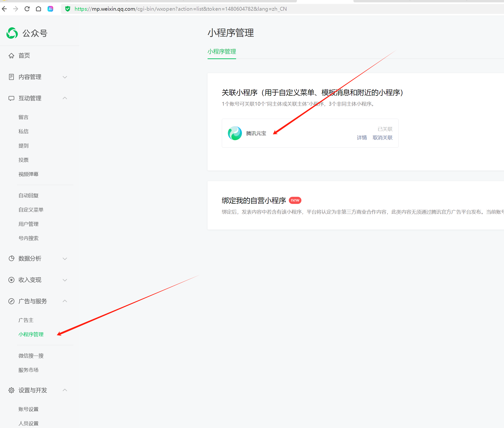
Task: Open 首页 via the house icon
Action: point(11,56)
